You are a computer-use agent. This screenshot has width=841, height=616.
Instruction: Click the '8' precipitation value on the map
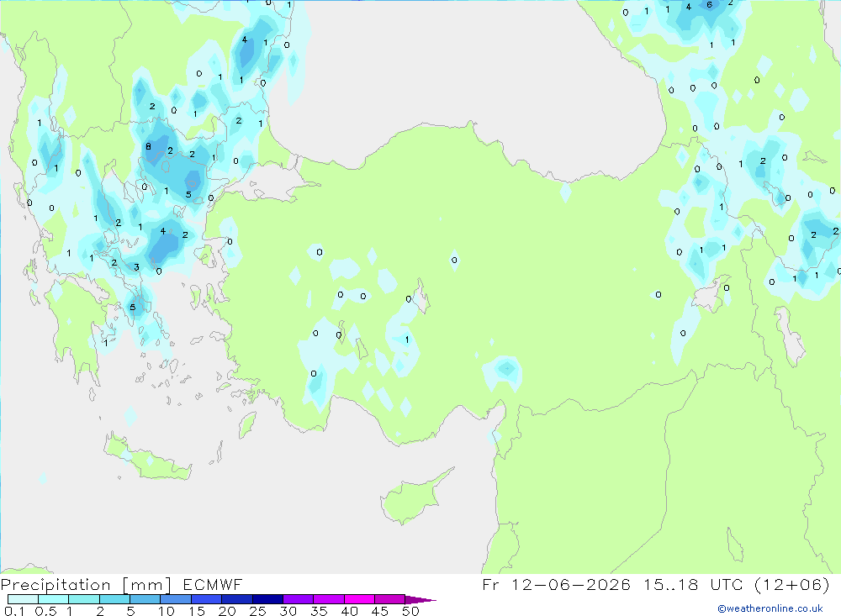point(149,146)
